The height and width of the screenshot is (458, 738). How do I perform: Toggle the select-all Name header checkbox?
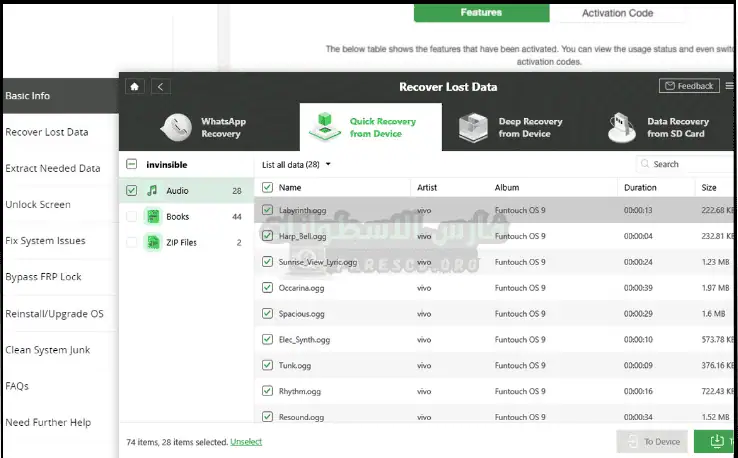[267, 187]
